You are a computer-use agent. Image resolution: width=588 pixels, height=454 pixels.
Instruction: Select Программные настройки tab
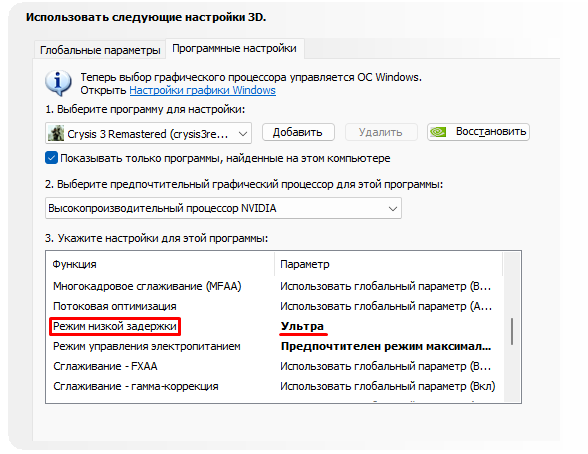(x=234, y=48)
